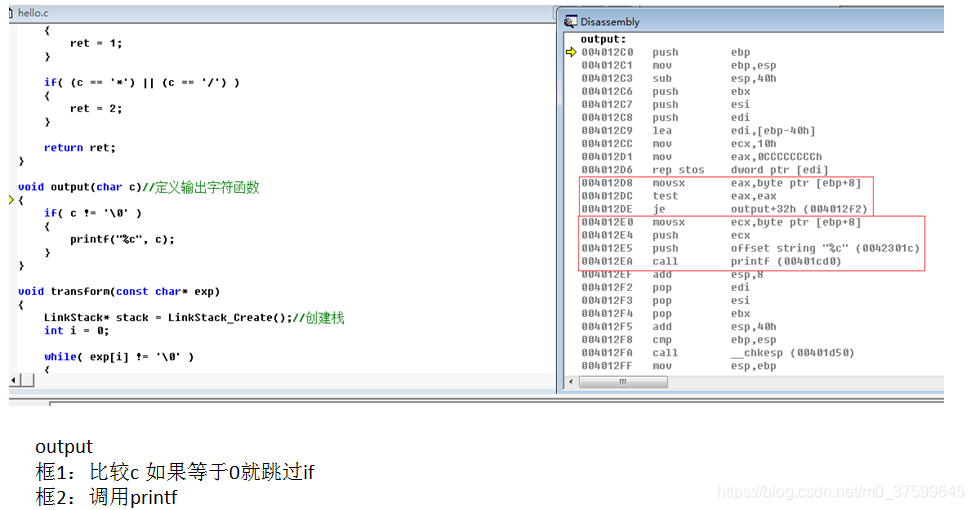The image size is (974, 510).
Task: Click address 004012C1 mov ebp,esp line
Action: [679, 65]
